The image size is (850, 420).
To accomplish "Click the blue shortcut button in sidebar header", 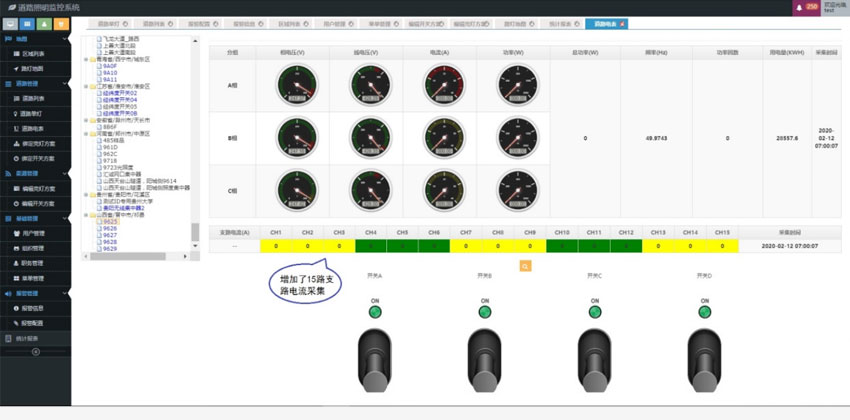I will (28, 23).
